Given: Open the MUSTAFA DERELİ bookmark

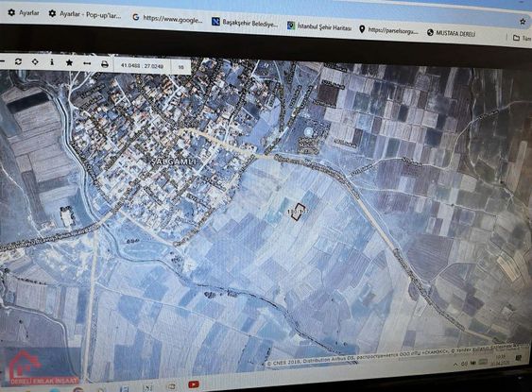Looking at the screenshot, I should [x=452, y=33].
